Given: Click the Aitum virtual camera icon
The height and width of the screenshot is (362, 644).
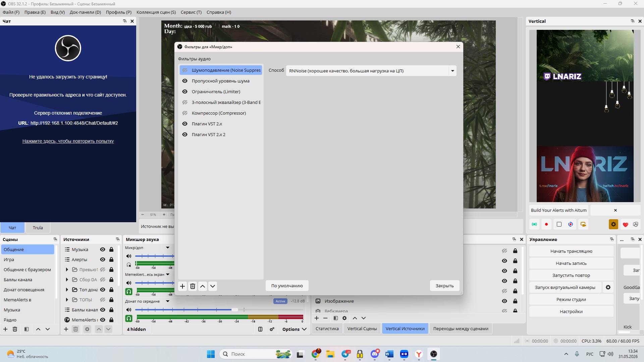Looking at the screenshot, I should tap(583, 224).
